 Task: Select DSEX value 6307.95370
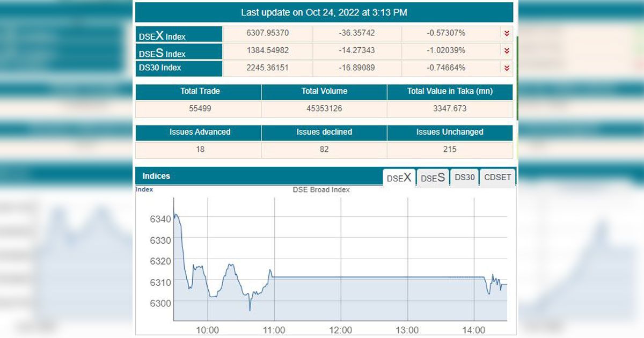point(268,33)
